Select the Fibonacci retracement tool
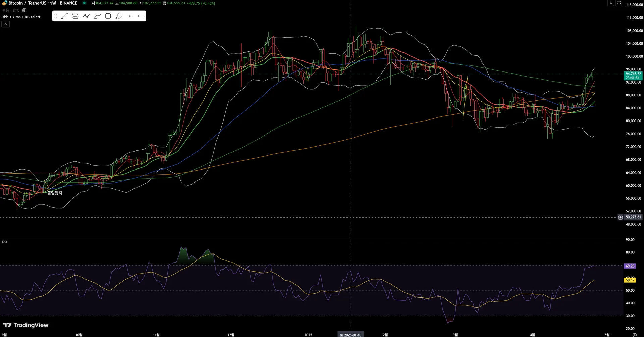 coord(75,16)
